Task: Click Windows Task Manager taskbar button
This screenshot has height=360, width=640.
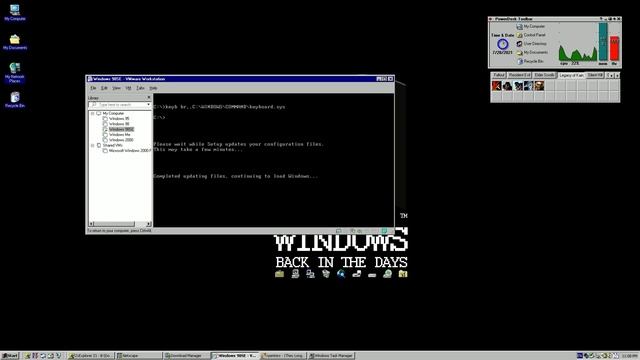Action: tap(331, 356)
